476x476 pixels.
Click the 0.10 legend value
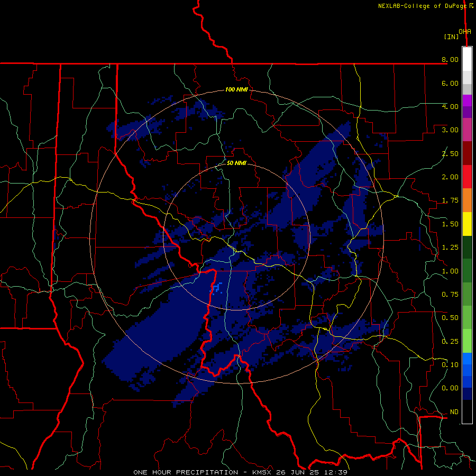pos(450,365)
